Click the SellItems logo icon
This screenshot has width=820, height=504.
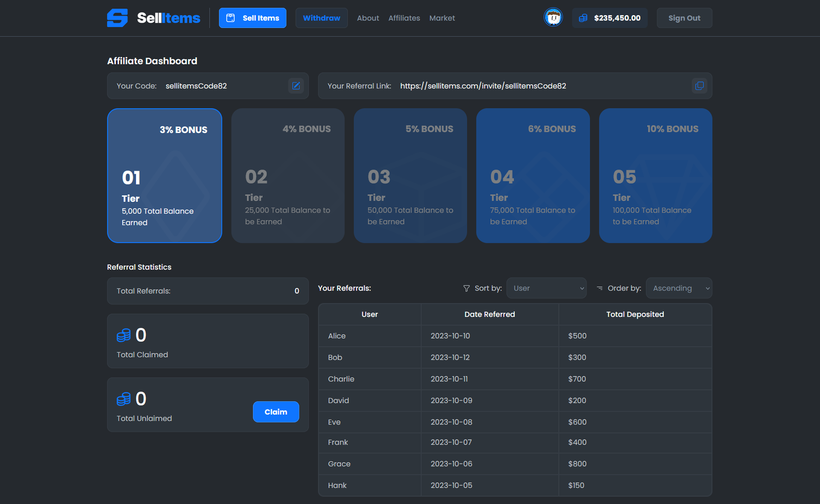[117, 18]
